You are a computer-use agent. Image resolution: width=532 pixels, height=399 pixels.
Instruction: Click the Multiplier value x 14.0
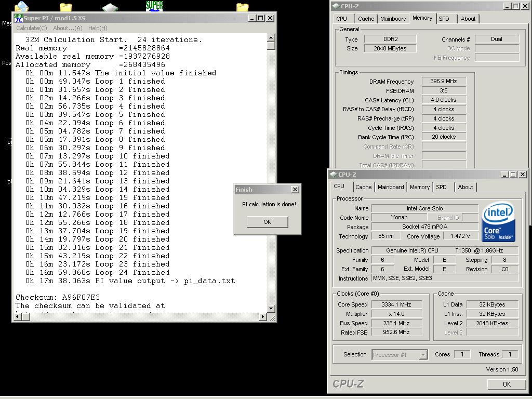396,314
